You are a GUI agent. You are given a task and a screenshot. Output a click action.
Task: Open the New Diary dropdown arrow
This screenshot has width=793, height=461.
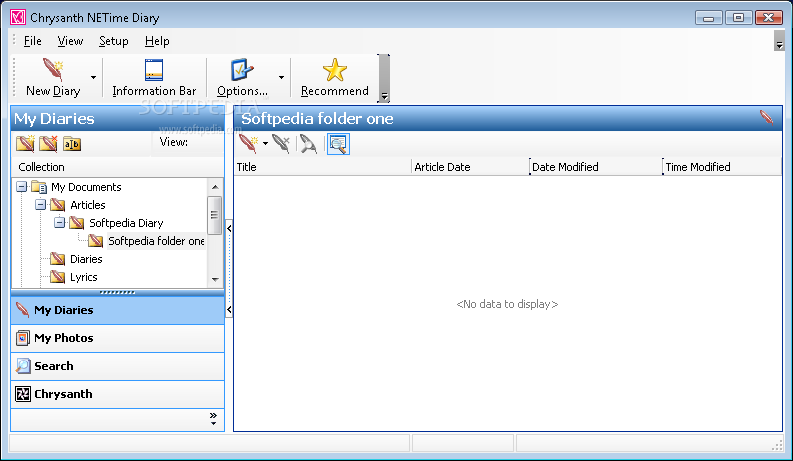(94, 77)
